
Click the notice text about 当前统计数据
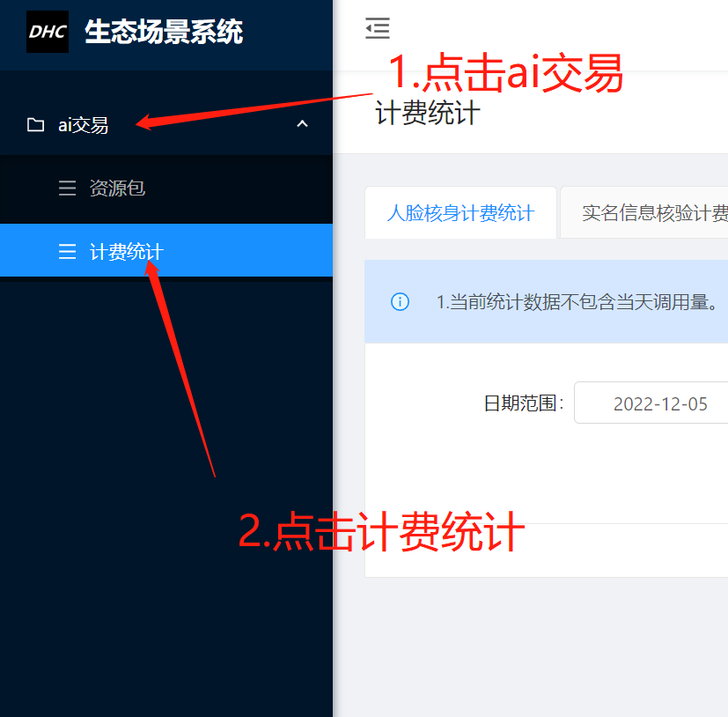[x=577, y=302]
